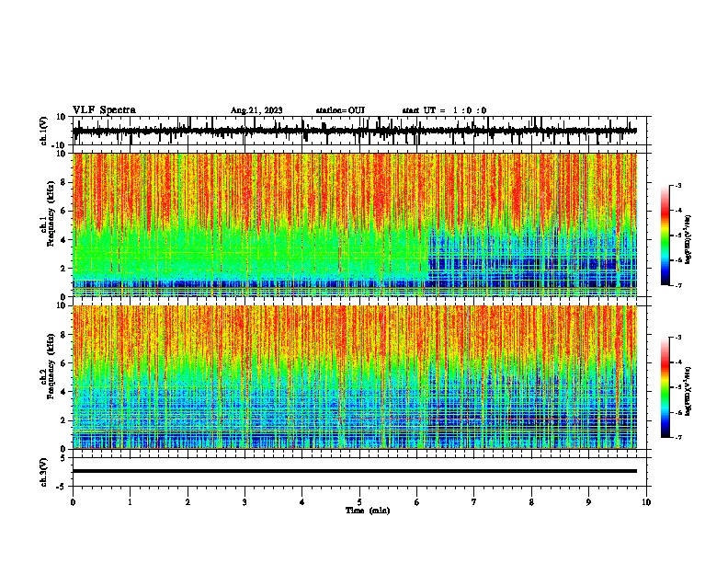Click the "6" kHz tick on ch.2 spectrogram axis

pos(63,362)
